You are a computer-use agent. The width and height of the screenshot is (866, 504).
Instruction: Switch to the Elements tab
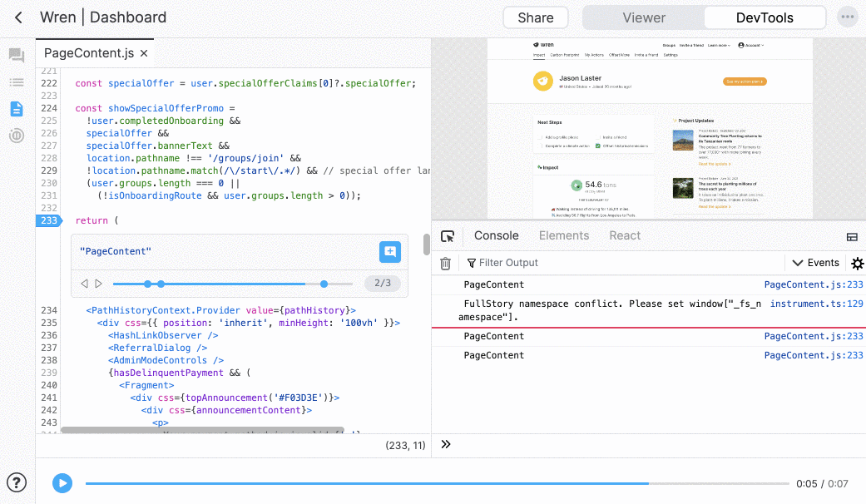[563, 235]
